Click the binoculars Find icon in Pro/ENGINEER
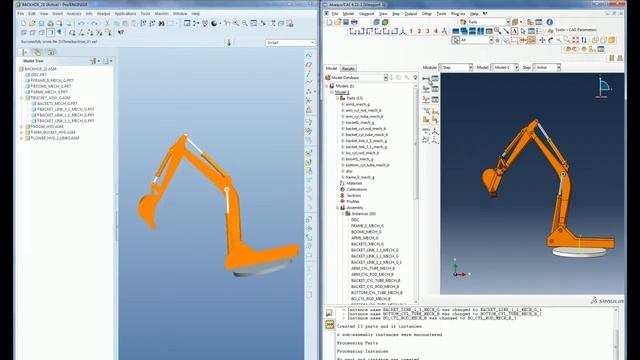The height and width of the screenshot is (360, 640). point(162,24)
